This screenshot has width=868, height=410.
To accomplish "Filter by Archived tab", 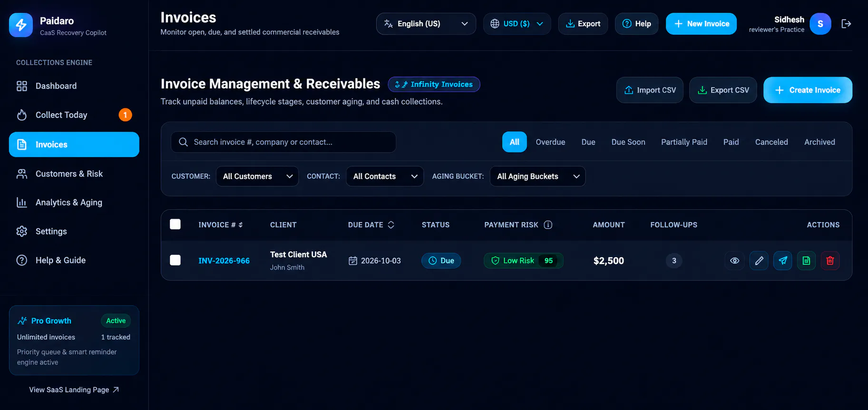I will (819, 142).
